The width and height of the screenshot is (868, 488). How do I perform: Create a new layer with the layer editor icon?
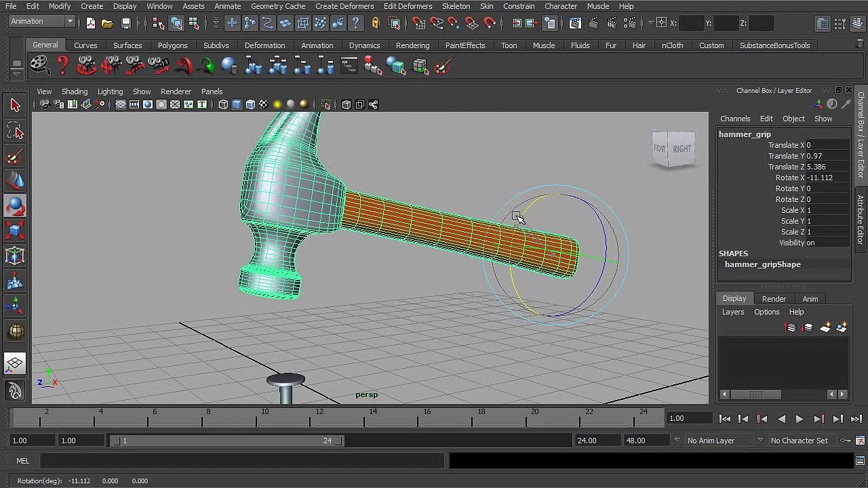[x=825, y=327]
